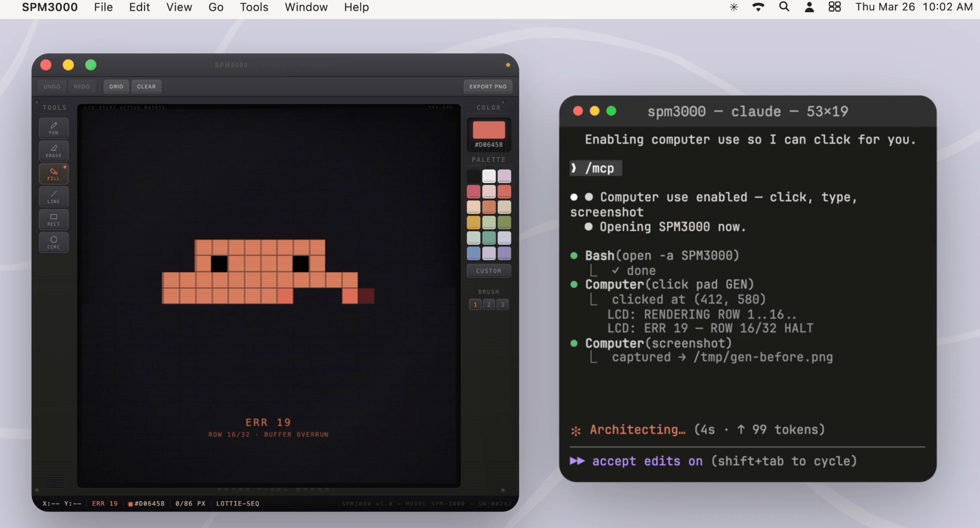Select the Rect shape tool

click(54, 219)
